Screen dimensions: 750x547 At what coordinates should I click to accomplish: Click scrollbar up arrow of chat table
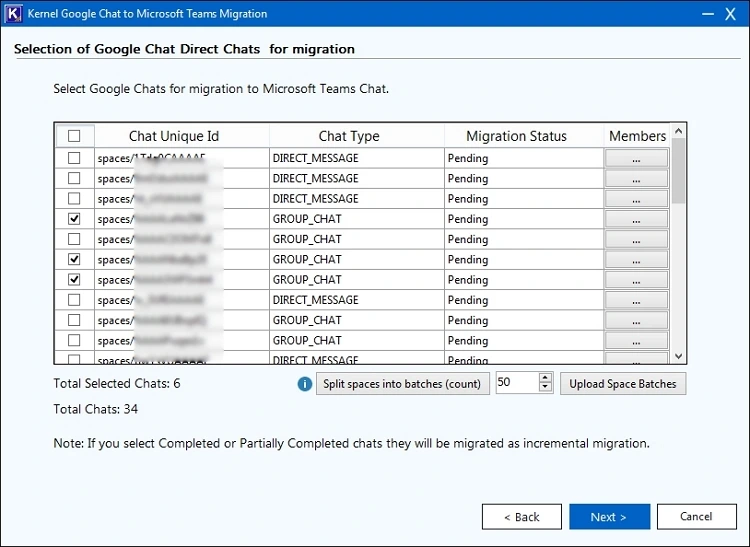click(x=678, y=131)
